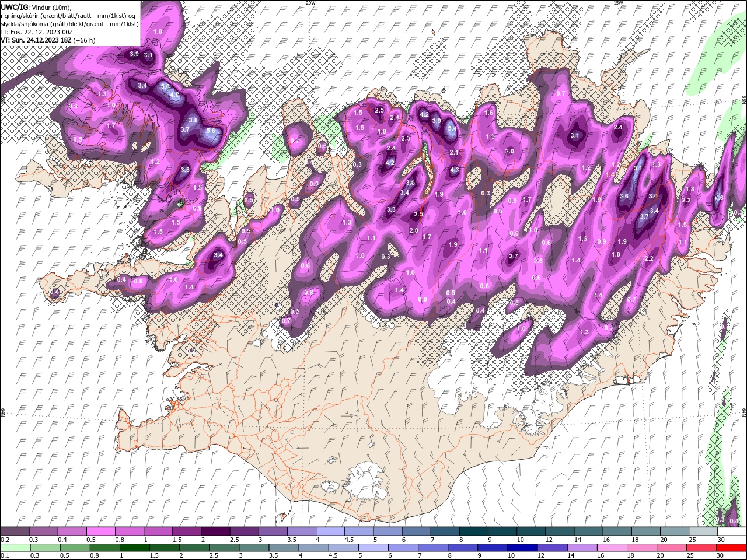The width and height of the screenshot is (747, 560).
Task: Click the '0.2' label in upper legend
Action: click(x=5, y=540)
